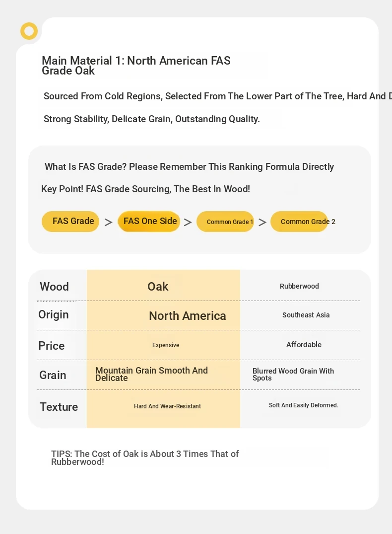
Task: Select the FAS Grade pill
Action: (70, 222)
